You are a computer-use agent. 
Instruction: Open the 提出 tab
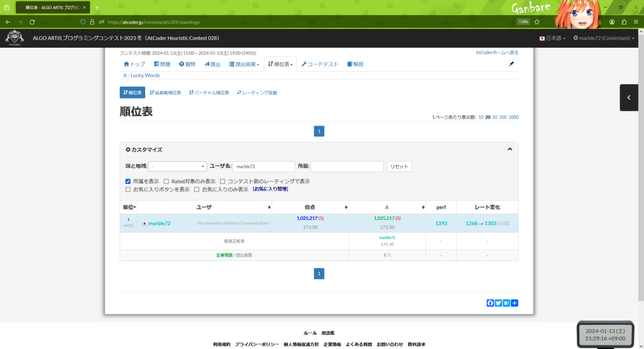[x=212, y=64]
